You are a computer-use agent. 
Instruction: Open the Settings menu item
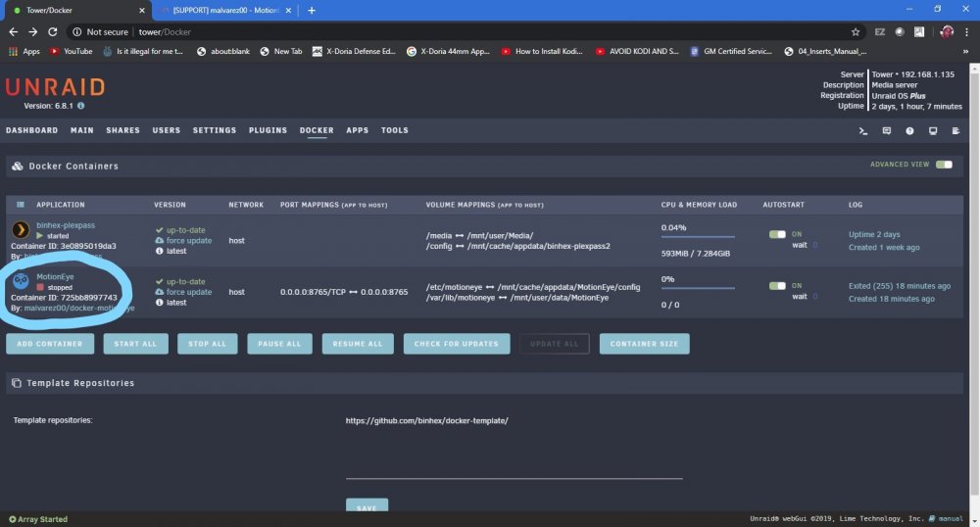pos(215,130)
